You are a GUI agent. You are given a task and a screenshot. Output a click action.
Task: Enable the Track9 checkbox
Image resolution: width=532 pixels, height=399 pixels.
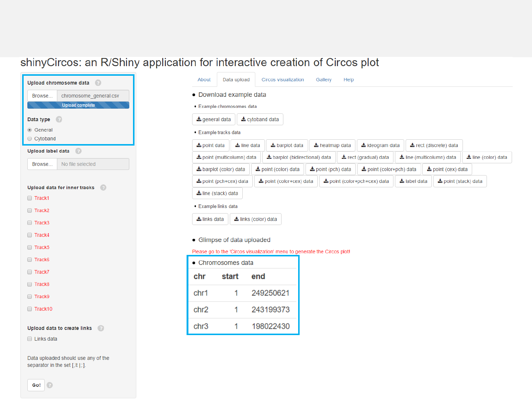click(x=30, y=297)
